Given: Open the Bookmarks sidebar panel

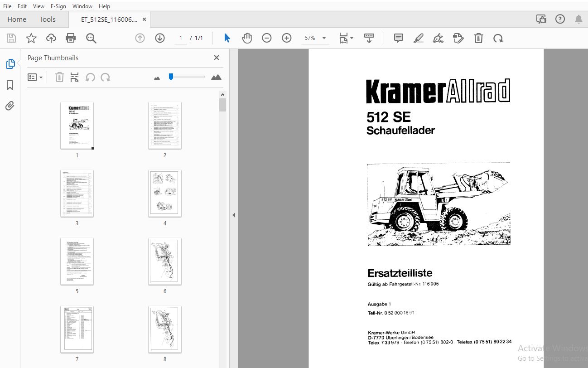Looking at the screenshot, I should [10, 85].
